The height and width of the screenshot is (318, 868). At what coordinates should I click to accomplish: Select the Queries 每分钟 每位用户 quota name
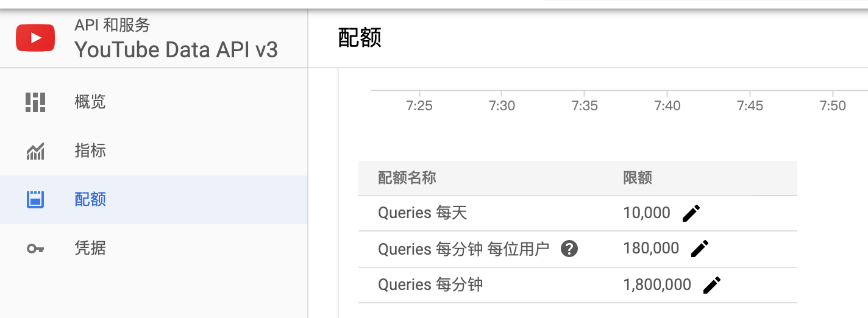click(x=464, y=249)
